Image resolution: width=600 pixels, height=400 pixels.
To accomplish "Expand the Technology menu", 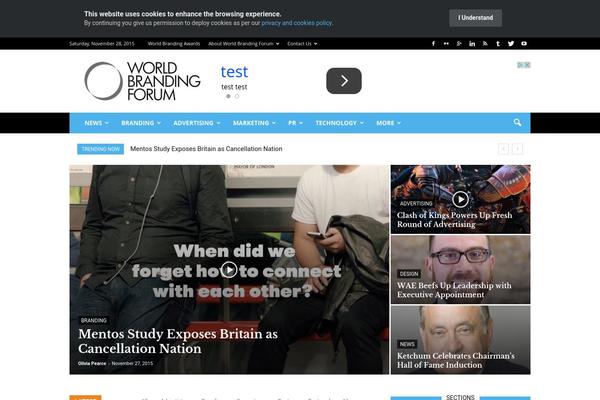I will pos(339,123).
